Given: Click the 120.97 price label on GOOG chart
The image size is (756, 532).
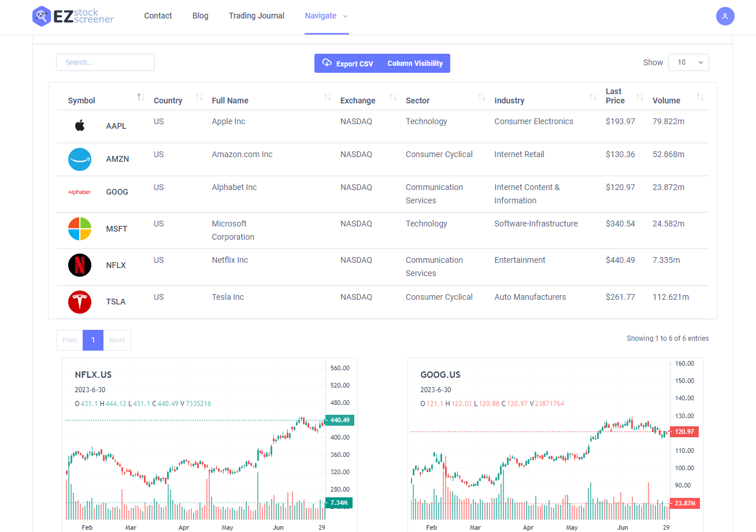Looking at the screenshot, I should [x=685, y=431].
